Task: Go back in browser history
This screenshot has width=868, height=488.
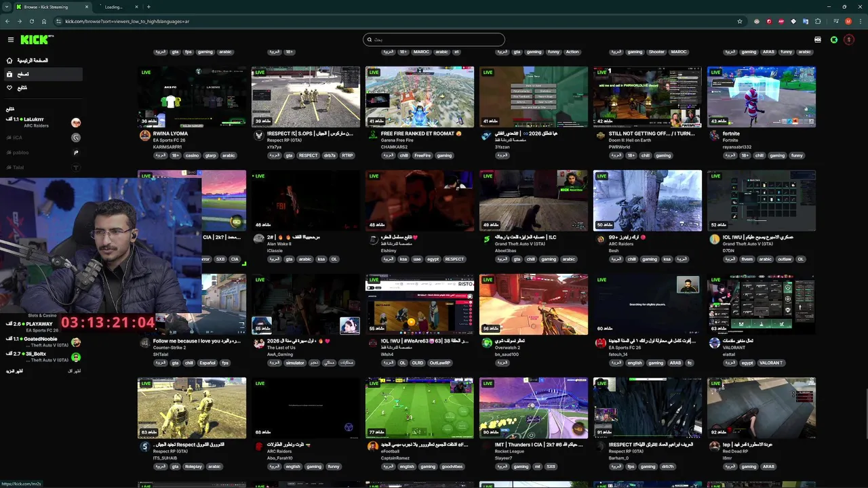Action: 7,21
